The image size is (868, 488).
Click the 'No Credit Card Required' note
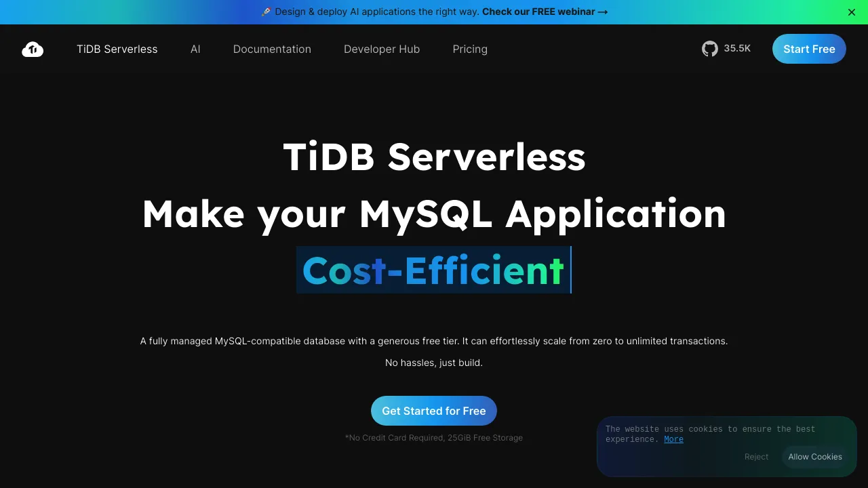pyautogui.click(x=434, y=438)
